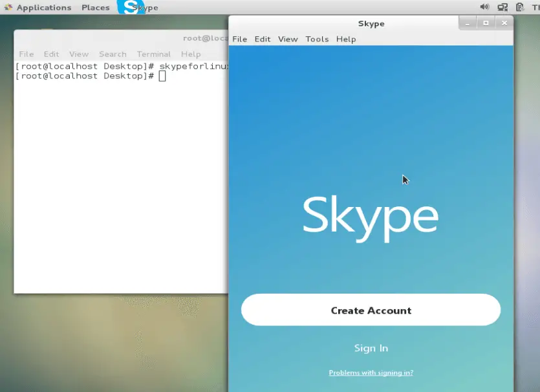Open the Skype Tools menu
540x392 pixels.
(317, 39)
